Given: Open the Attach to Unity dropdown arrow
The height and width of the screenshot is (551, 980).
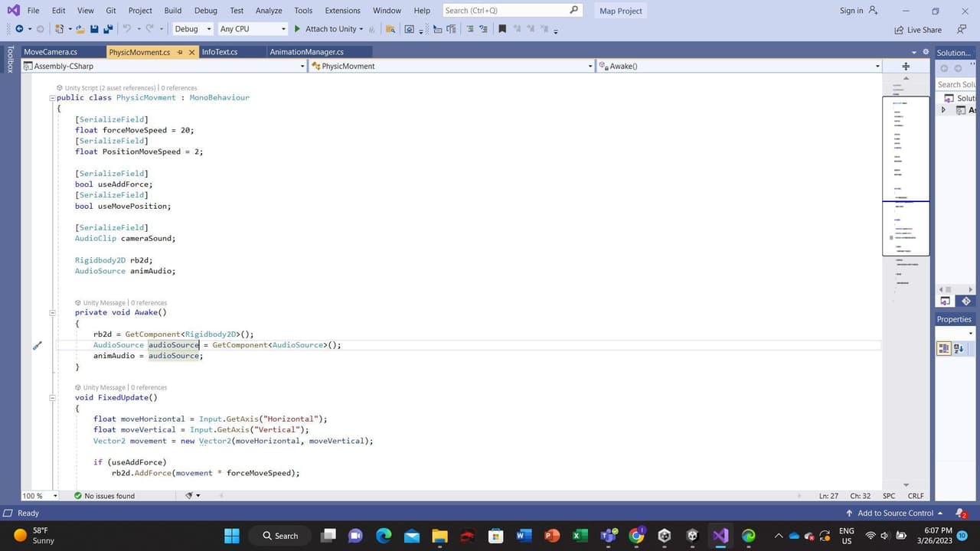Looking at the screenshot, I should click(x=361, y=29).
